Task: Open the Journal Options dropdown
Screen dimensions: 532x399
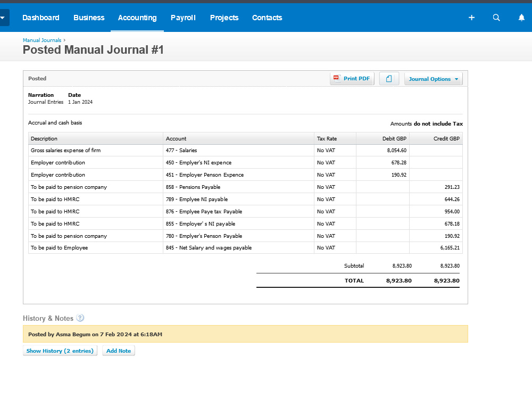Action: coord(433,78)
